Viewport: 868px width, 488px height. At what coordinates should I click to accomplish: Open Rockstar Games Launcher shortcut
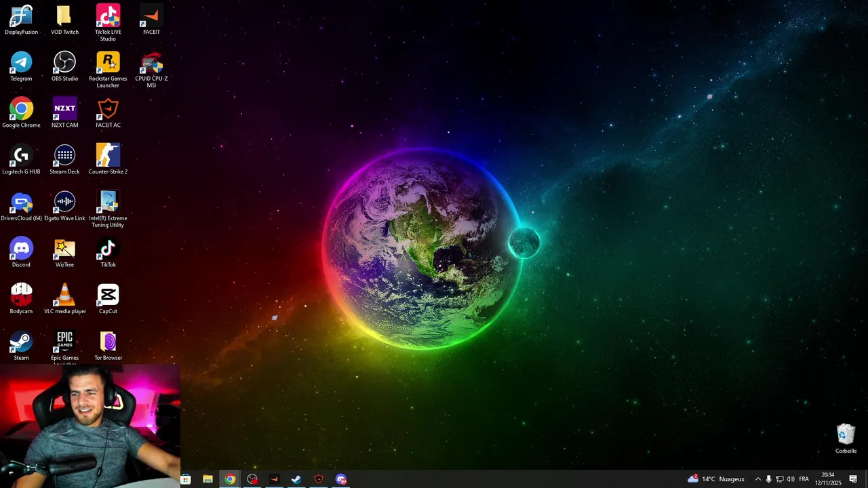(x=108, y=70)
